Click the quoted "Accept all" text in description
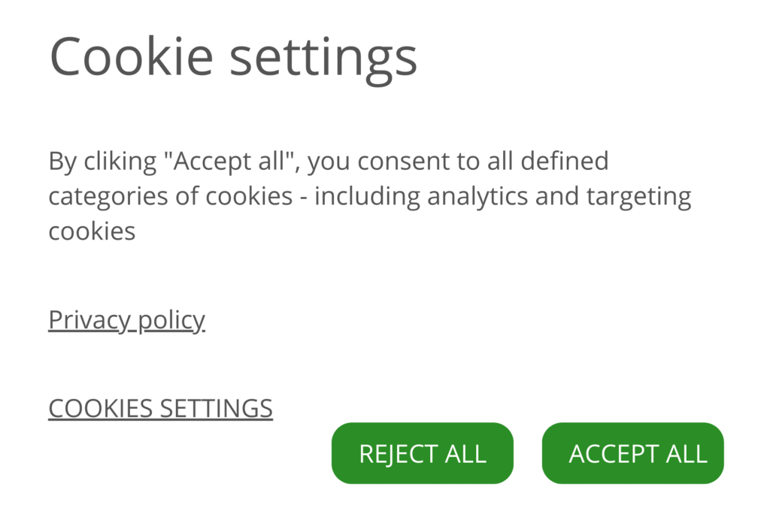The width and height of the screenshot is (770, 532). 235,161
